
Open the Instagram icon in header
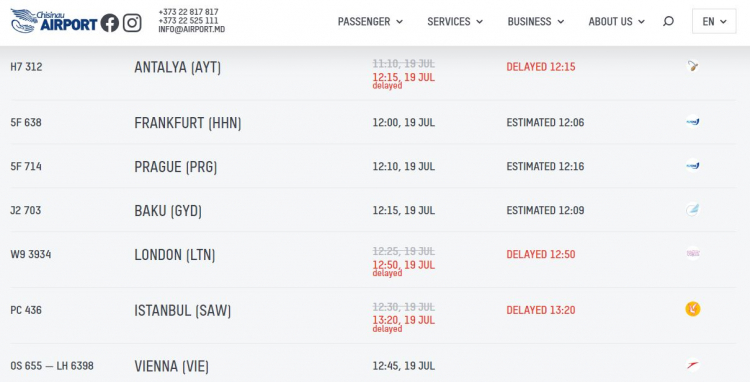point(132,22)
